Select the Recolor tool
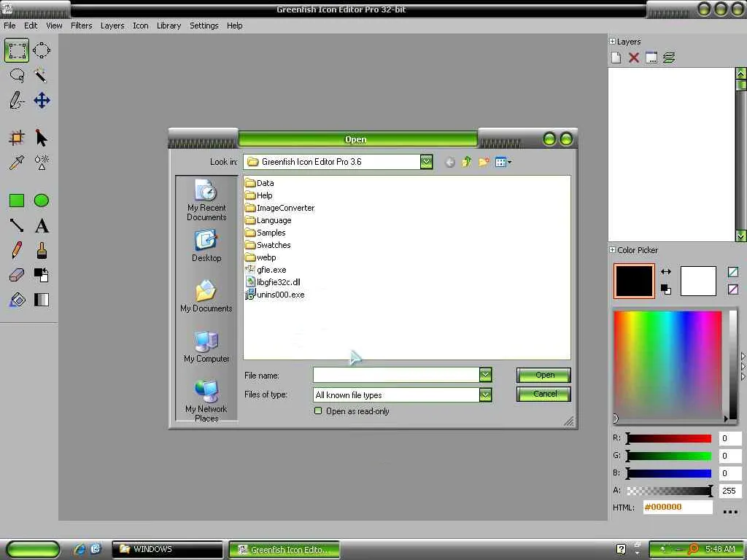The image size is (747, 560). [x=42, y=275]
